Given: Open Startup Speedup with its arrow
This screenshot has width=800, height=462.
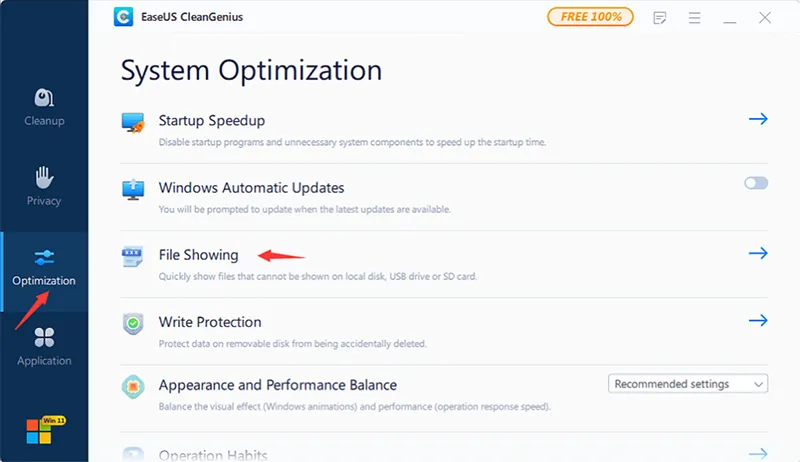Looking at the screenshot, I should pyautogui.click(x=758, y=119).
